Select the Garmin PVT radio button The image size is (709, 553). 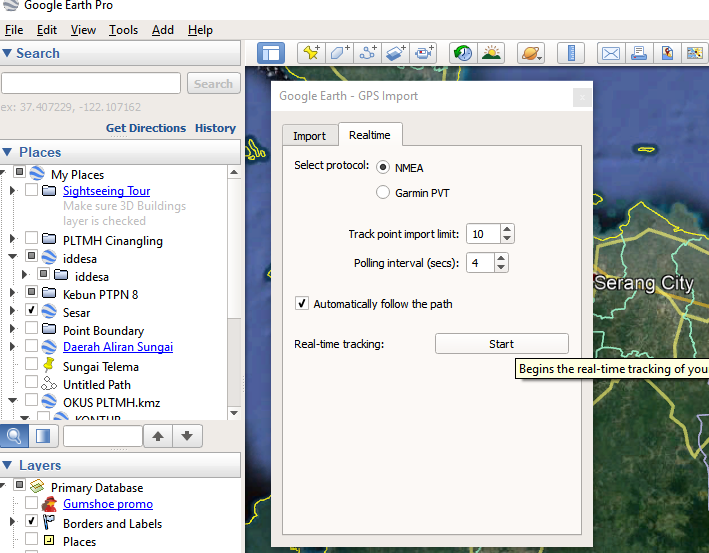383,192
